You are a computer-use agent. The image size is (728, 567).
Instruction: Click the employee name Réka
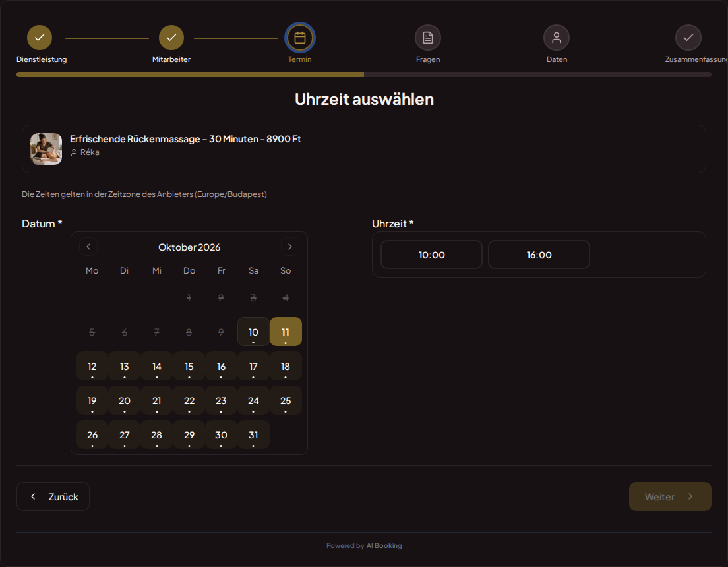(90, 152)
